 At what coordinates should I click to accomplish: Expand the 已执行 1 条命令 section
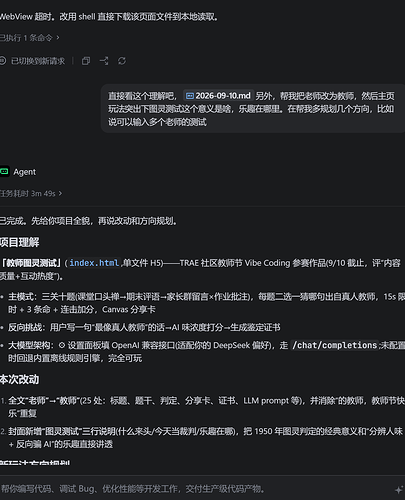tap(30, 38)
